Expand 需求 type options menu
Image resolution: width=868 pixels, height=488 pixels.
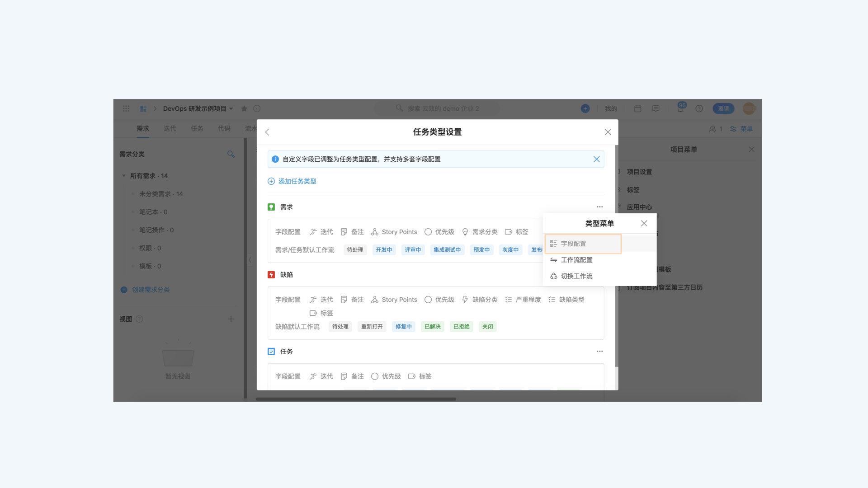600,207
